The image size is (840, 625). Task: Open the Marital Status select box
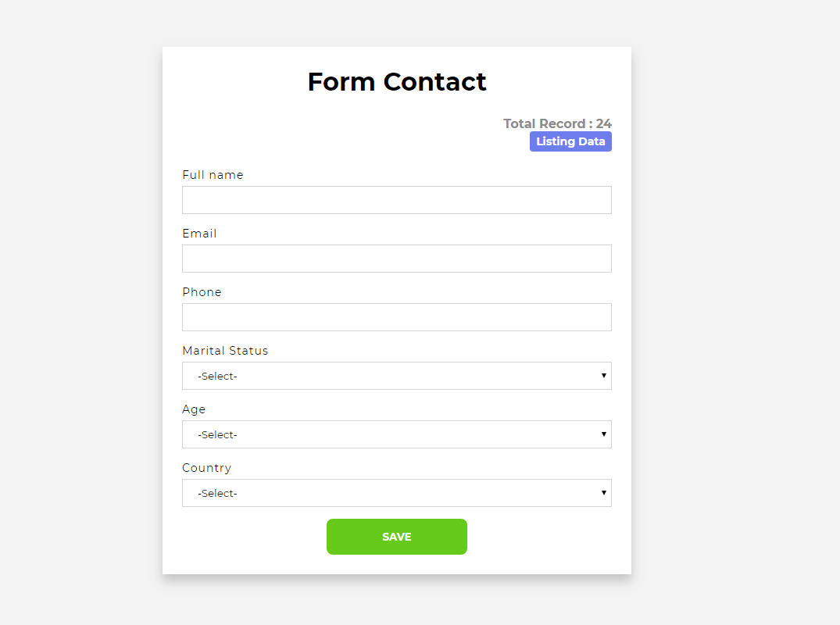click(396, 376)
